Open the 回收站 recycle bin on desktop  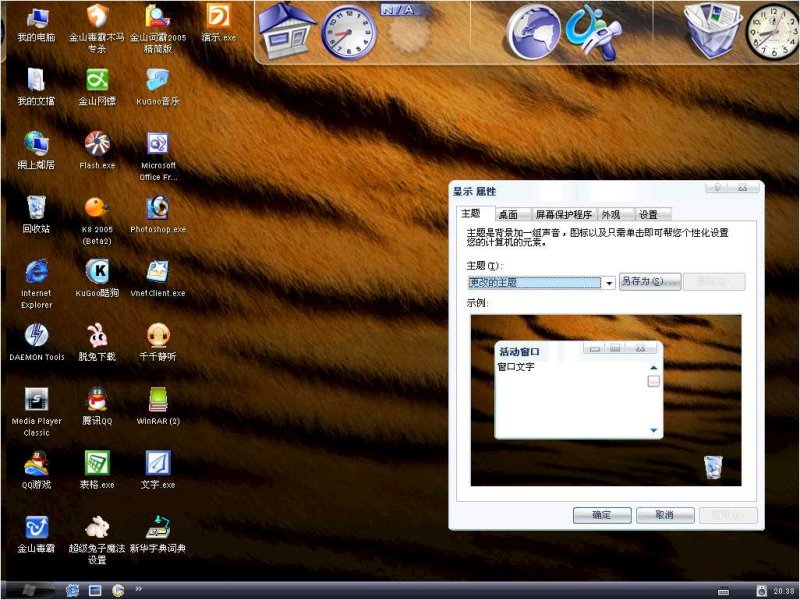point(37,208)
